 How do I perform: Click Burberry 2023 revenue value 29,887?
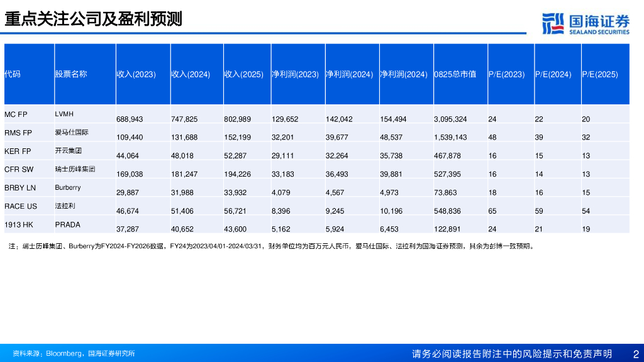(x=127, y=192)
